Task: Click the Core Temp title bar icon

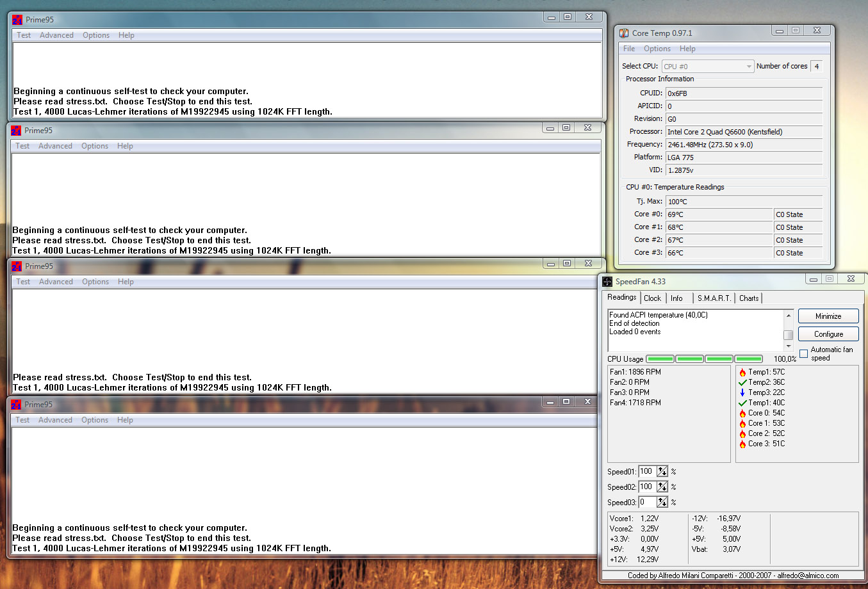Action: [624, 33]
